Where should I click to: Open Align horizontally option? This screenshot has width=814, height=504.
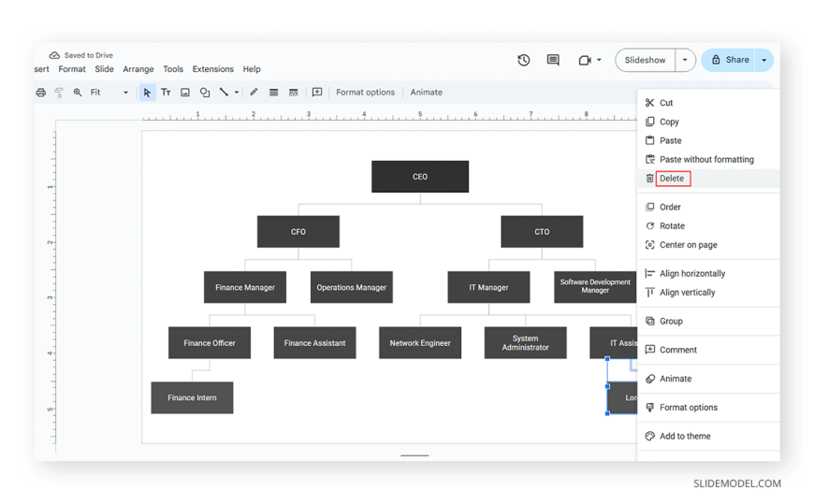pos(708,274)
